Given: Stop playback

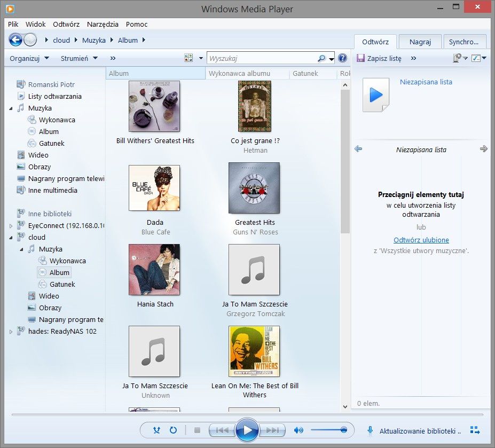Looking at the screenshot, I should click(x=197, y=430).
